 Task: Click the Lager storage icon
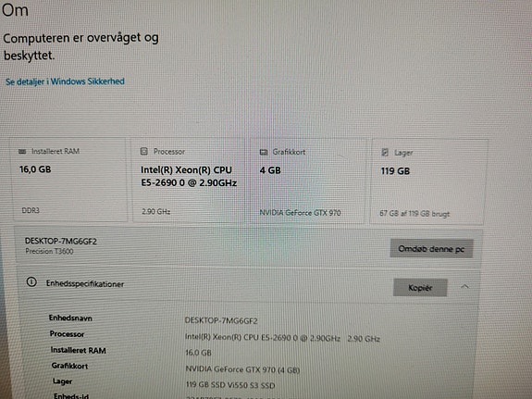(385, 152)
